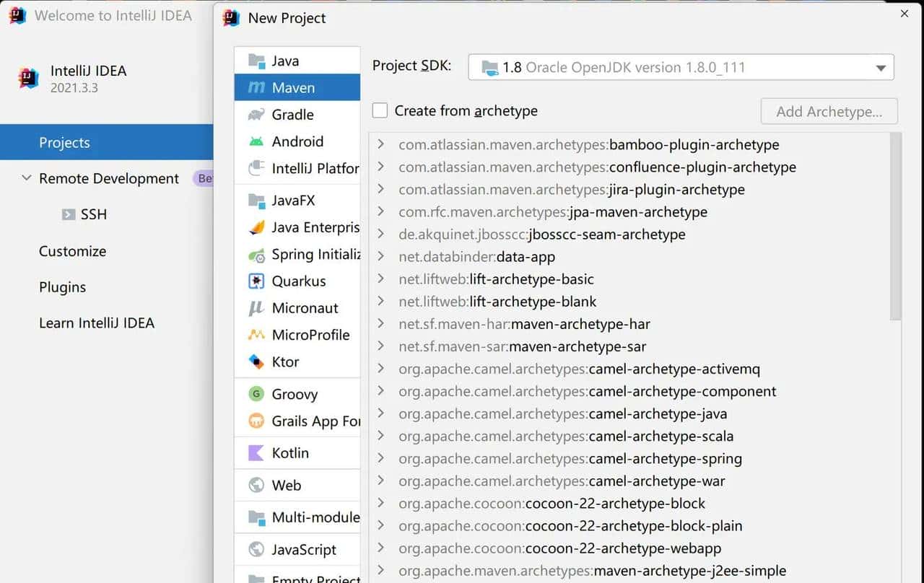
Task: Collapse the Remote Development section
Action: (26, 178)
